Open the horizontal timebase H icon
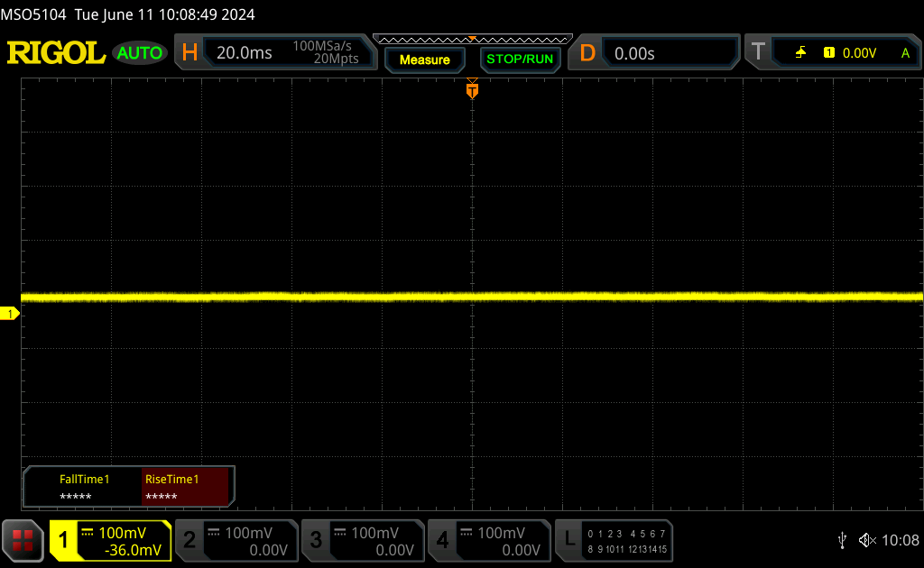This screenshot has height=568, width=924. pos(189,53)
